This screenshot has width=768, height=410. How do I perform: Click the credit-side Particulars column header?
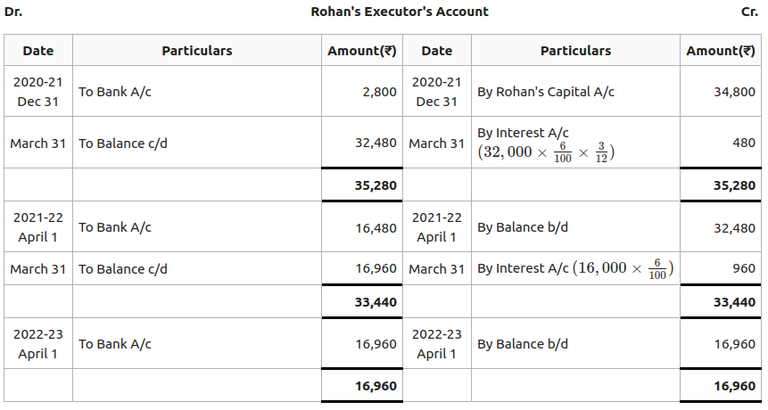point(575,51)
